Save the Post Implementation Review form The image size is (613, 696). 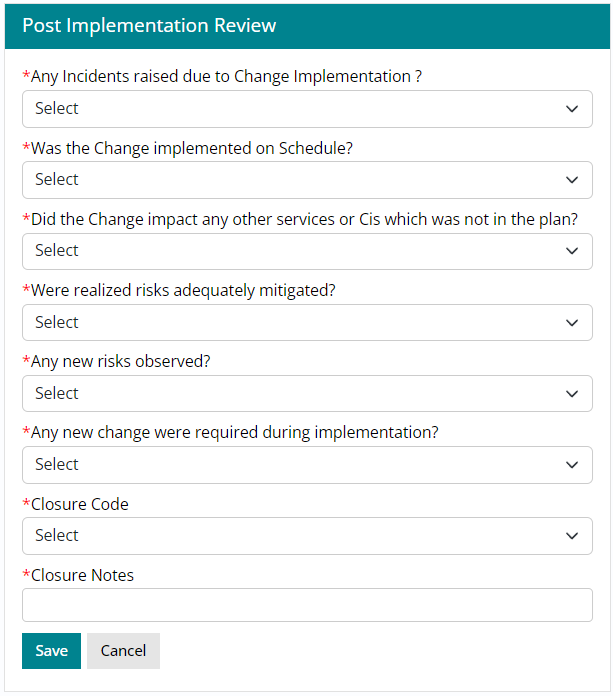[x=51, y=651]
